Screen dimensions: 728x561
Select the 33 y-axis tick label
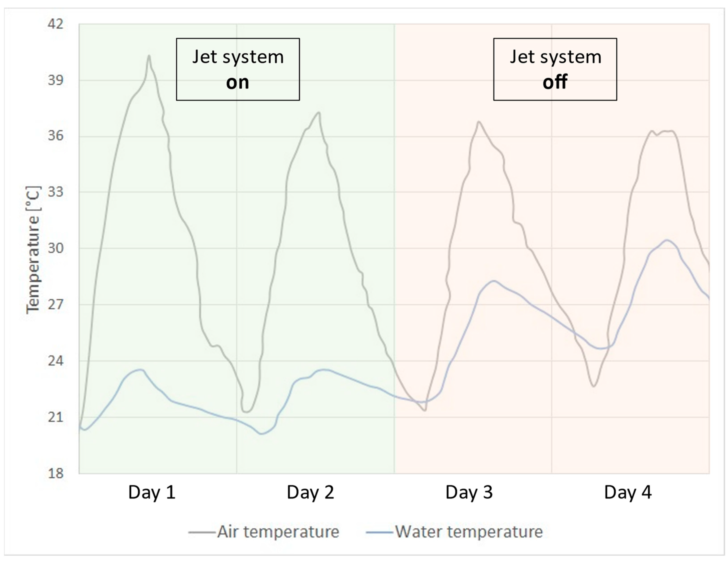click(55, 192)
